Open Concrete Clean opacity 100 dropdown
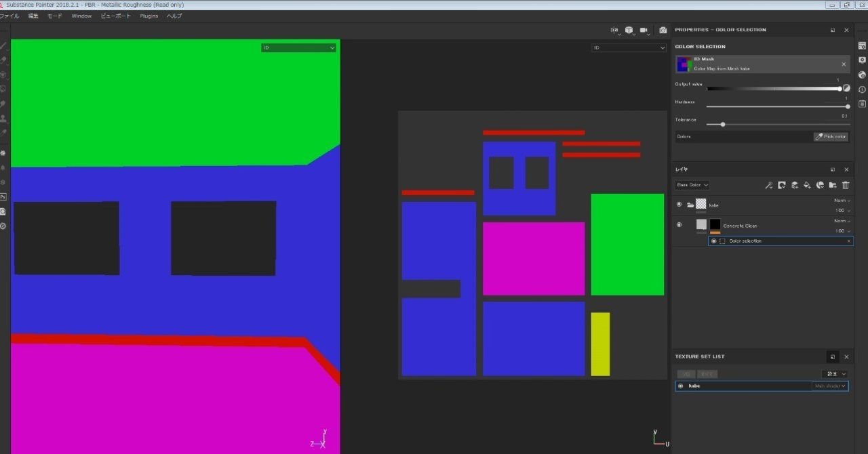The width and height of the screenshot is (868, 454). coord(842,230)
